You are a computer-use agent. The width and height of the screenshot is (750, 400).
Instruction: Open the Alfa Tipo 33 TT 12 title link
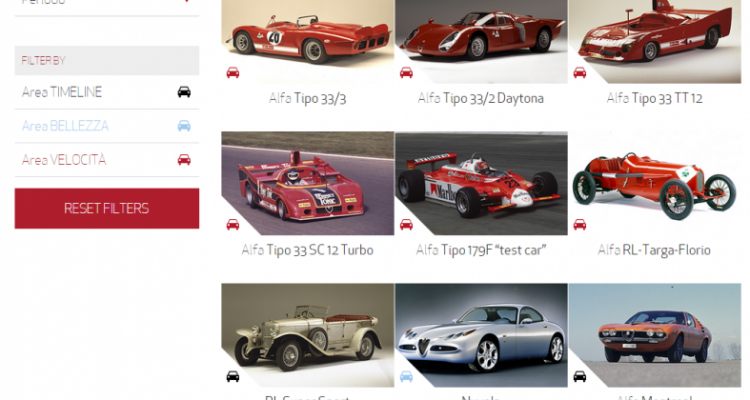click(x=654, y=98)
